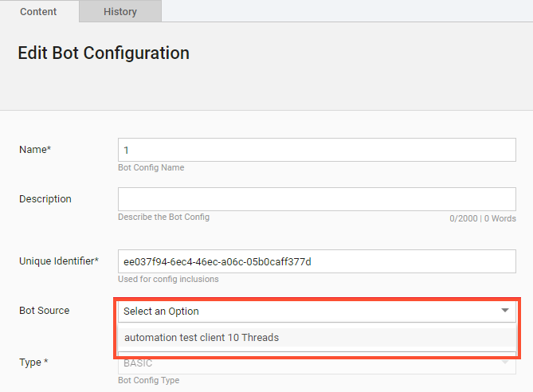Viewport: 533px width, 392px height.
Task: Open the Bot Source 'Select an Option' dropdown
Action: (317, 311)
